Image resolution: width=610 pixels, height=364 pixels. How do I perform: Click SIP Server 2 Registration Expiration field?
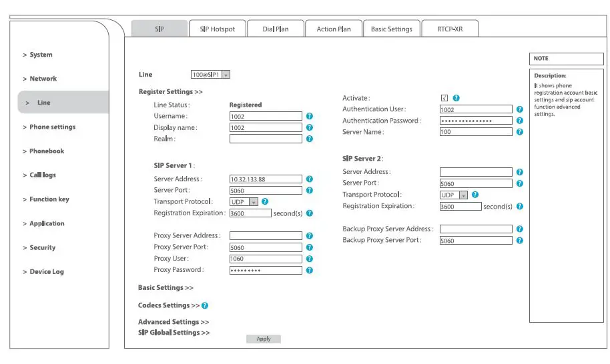pos(461,206)
